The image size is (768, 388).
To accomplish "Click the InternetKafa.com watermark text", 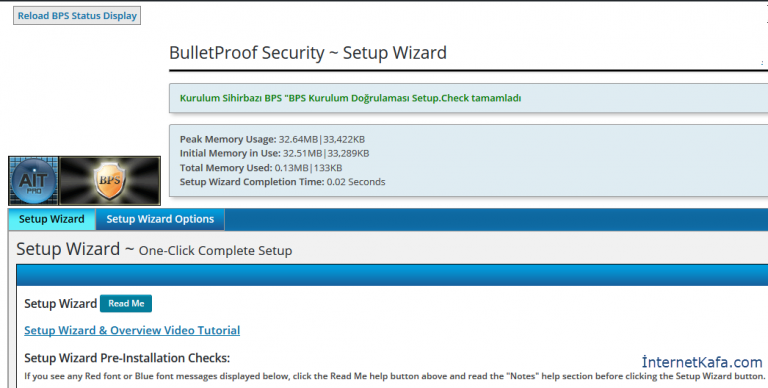I will [702, 362].
